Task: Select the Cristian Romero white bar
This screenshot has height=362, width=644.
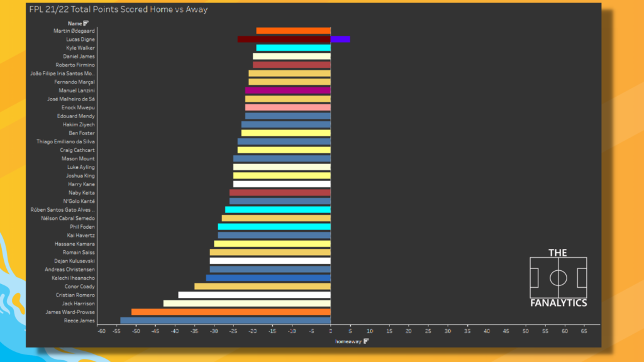Action: point(254,295)
